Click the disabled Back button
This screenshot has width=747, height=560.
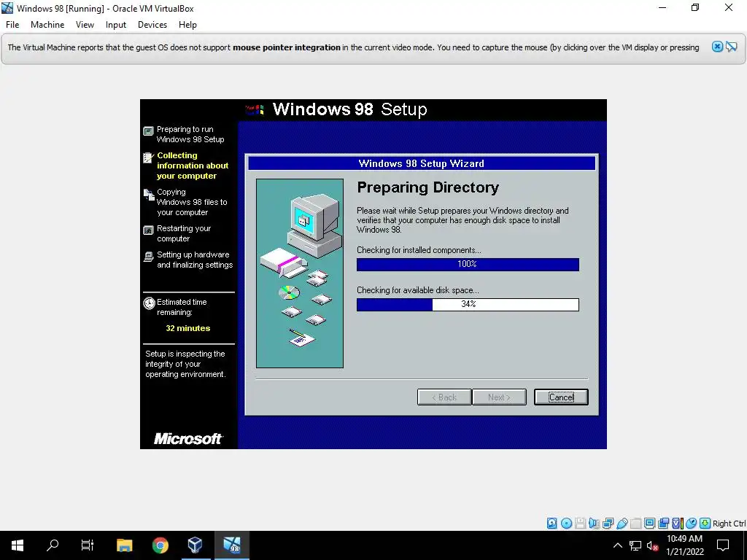pos(444,397)
